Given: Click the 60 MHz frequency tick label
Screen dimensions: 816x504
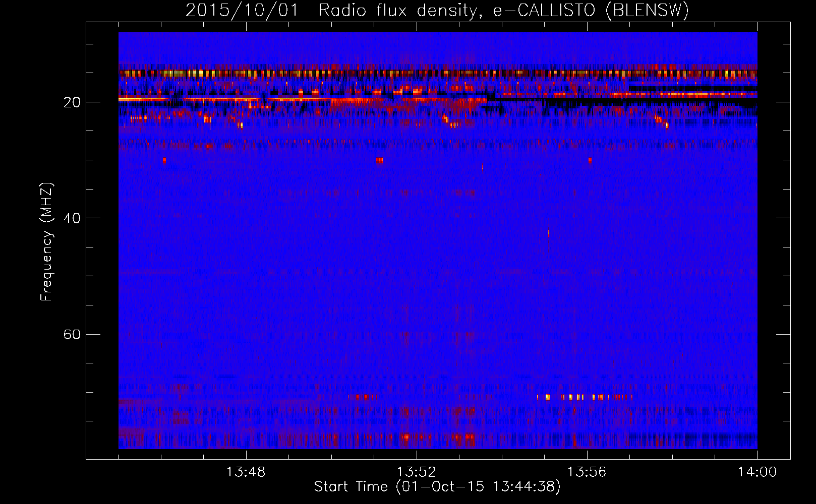Looking at the screenshot, I should point(72,334).
